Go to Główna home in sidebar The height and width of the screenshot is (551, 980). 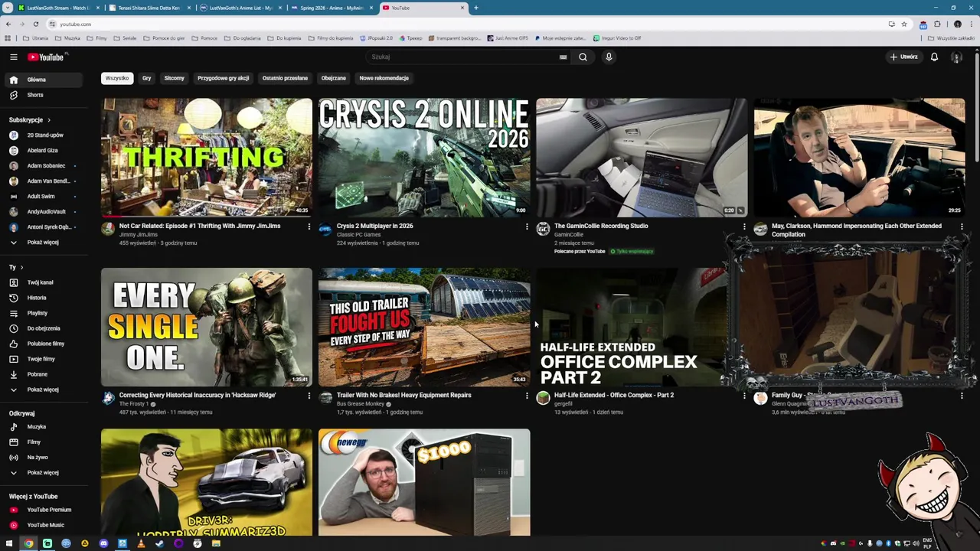click(x=44, y=80)
